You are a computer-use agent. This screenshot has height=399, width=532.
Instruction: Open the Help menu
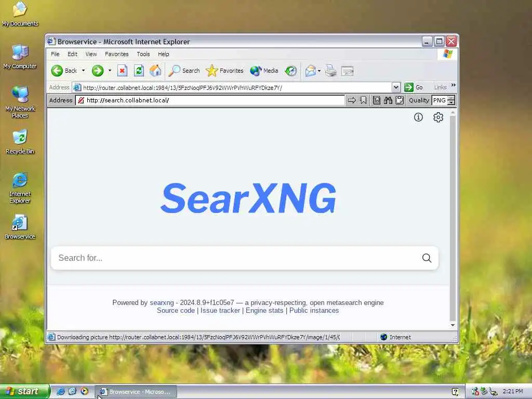163,54
